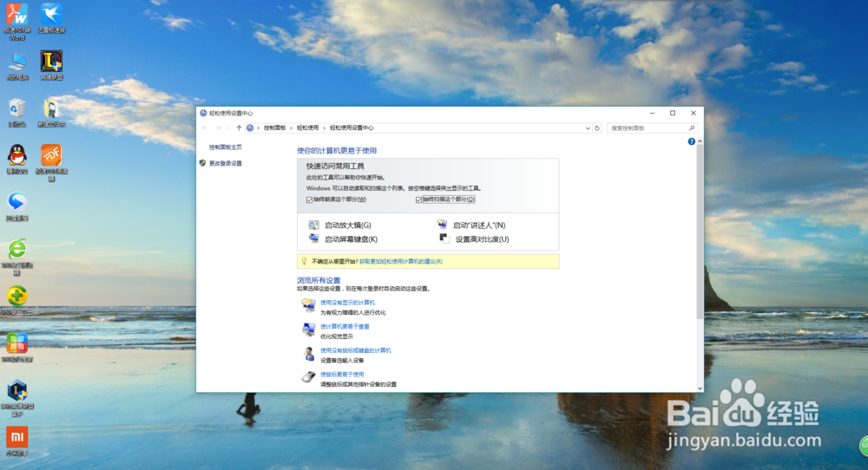Click the shield icon beside 更改登录设置
Screen dimensions: 868x470
coord(202,163)
